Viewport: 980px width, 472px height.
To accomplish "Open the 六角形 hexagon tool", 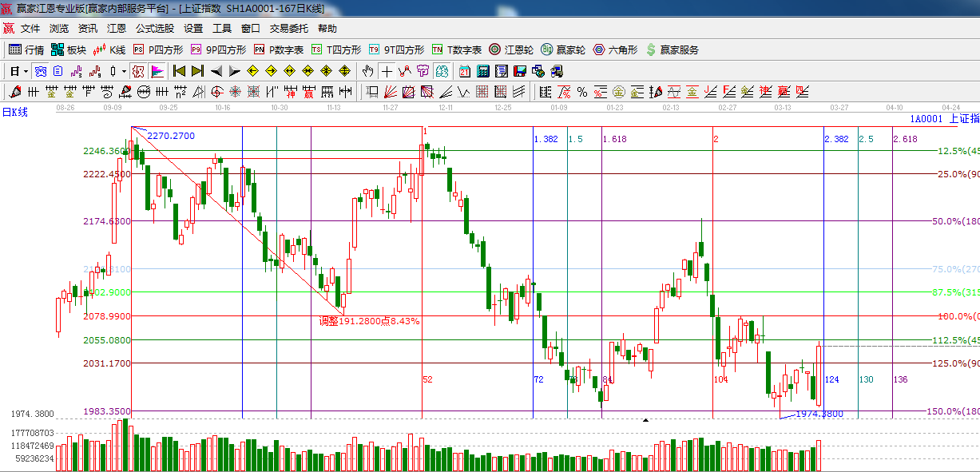I will pos(615,50).
